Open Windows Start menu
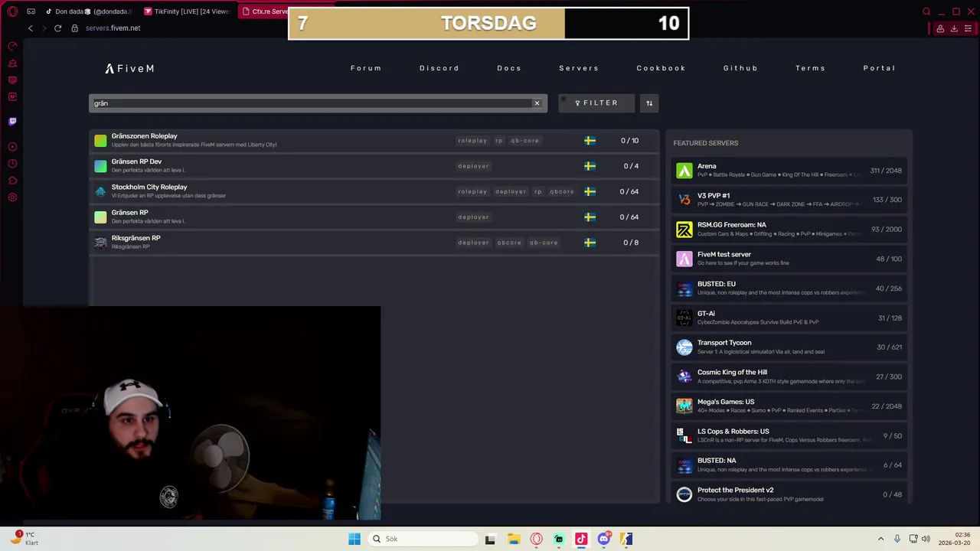This screenshot has height=551, width=980. pyautogui.click(x=354, y=539)
